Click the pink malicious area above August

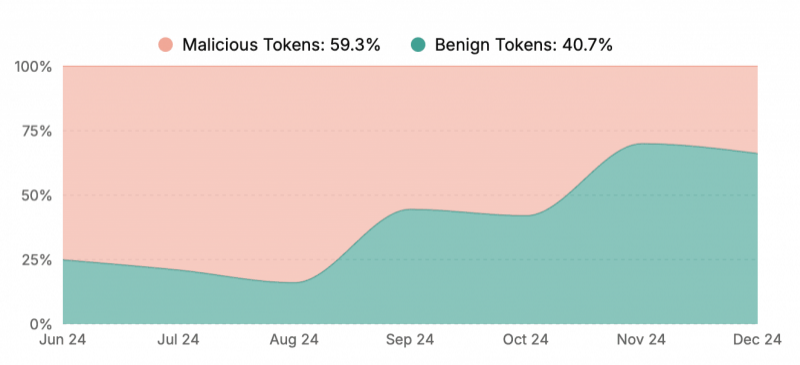[x=294, y=174]
